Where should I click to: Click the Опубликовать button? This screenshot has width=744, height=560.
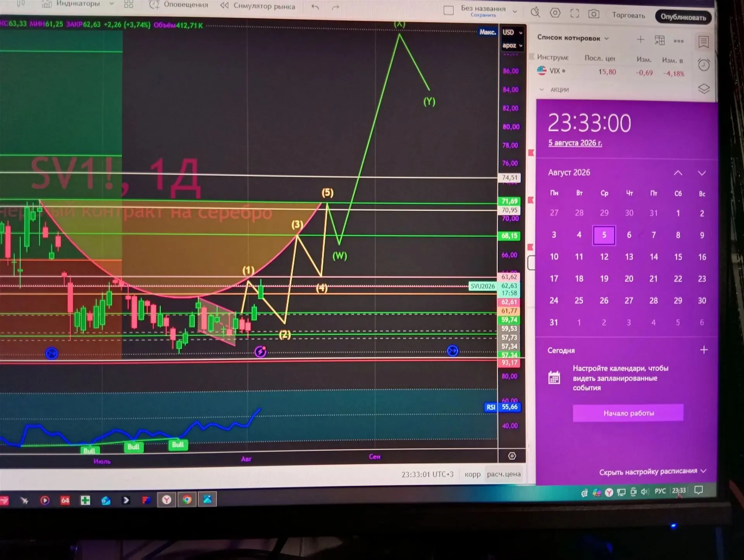click(x=683, y=17)
